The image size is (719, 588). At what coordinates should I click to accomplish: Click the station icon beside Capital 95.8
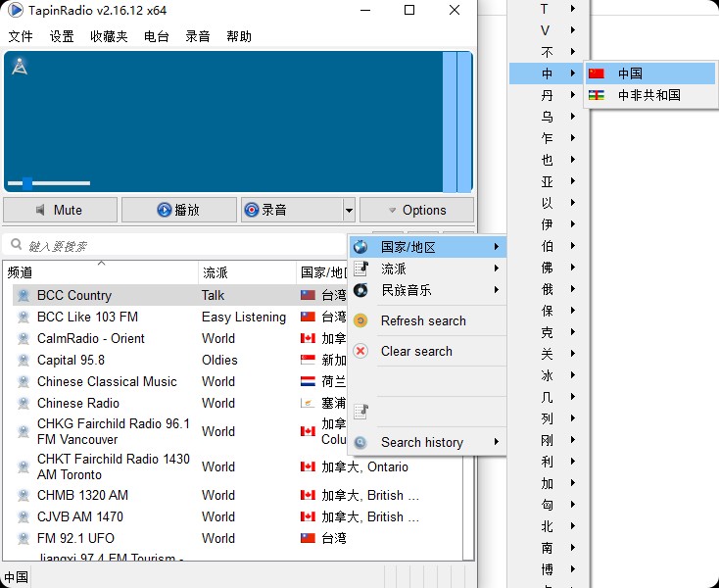pos(24,360)
